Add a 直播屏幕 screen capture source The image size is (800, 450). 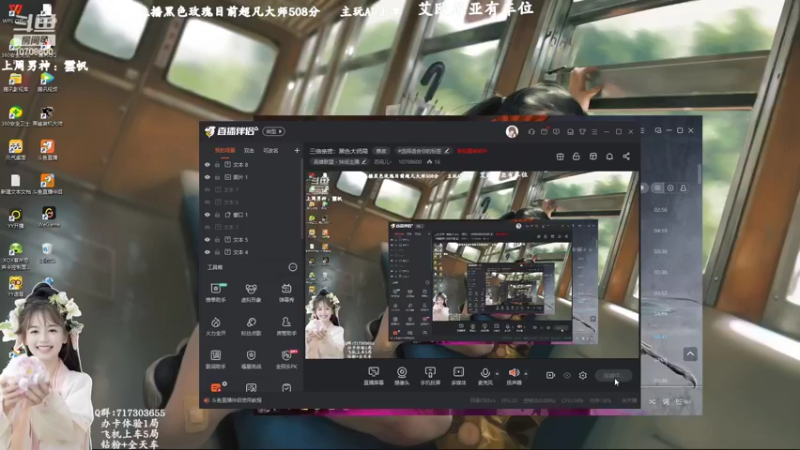coord(373,376)
